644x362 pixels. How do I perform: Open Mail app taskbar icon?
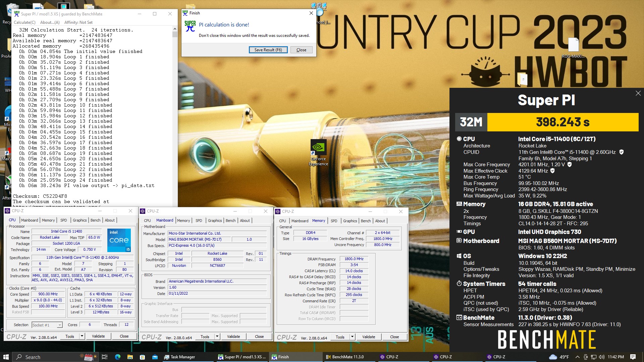[x=155, y=357]
